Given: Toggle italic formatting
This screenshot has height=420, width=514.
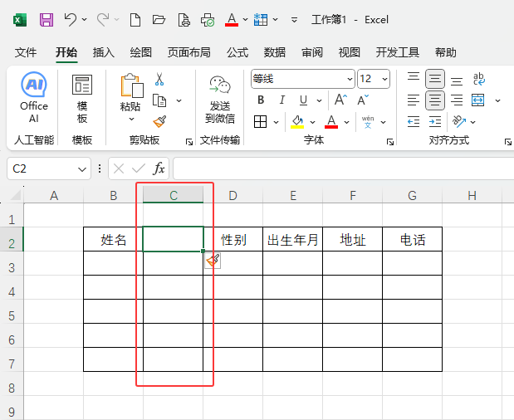Looking at the screenshot, I should (x=282, y=100).
